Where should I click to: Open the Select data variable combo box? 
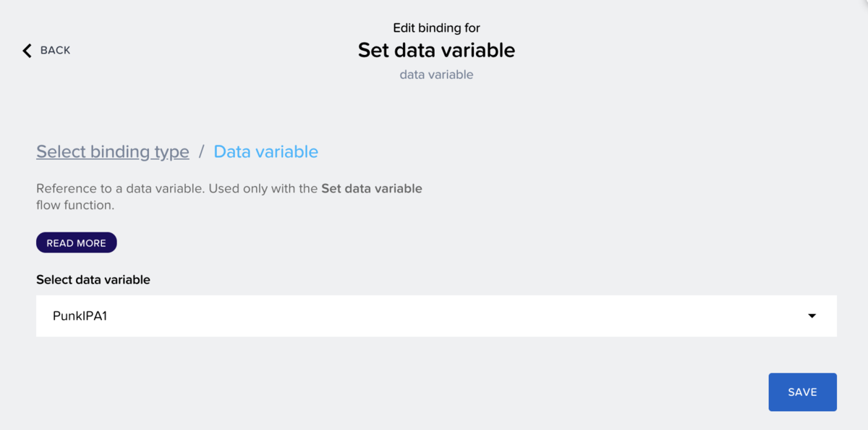[x=436, y=316]
